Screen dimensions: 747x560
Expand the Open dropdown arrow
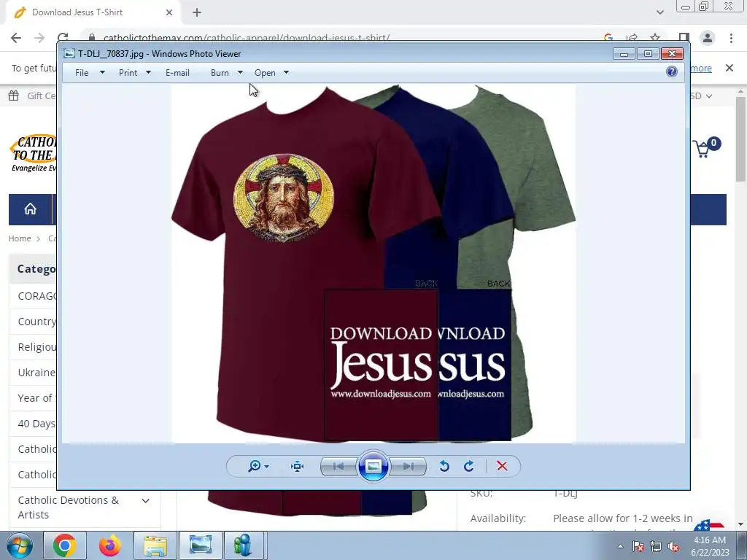286,72
